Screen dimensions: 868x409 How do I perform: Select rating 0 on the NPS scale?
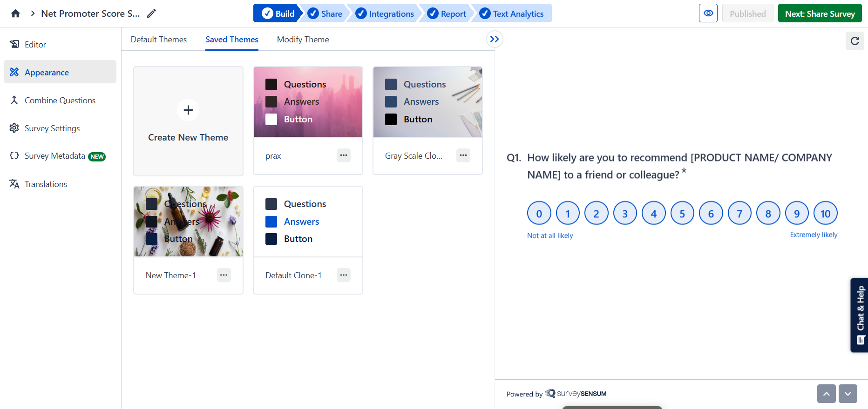tap(539, 214)
